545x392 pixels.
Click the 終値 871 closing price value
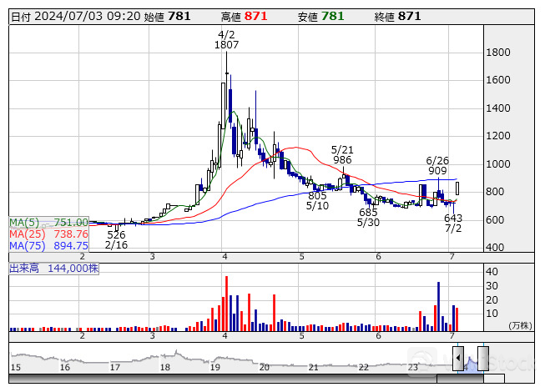click(409, 16)
